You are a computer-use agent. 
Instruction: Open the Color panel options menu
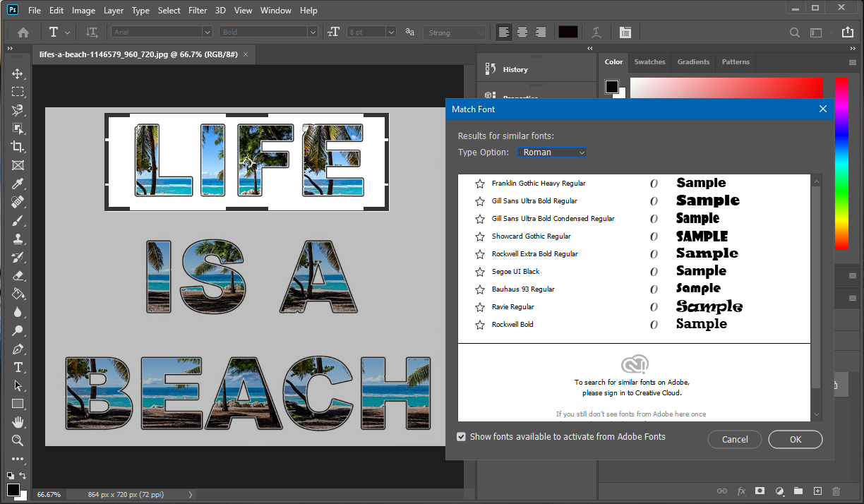point(852,62)
